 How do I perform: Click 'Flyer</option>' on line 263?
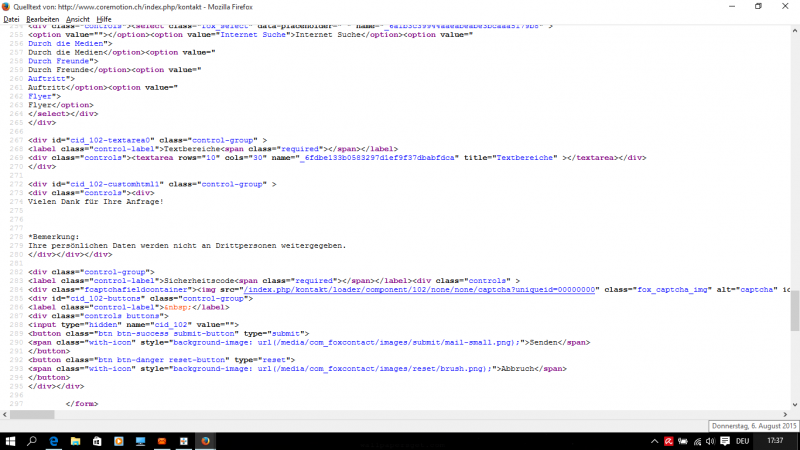click(x=61, y=105)
